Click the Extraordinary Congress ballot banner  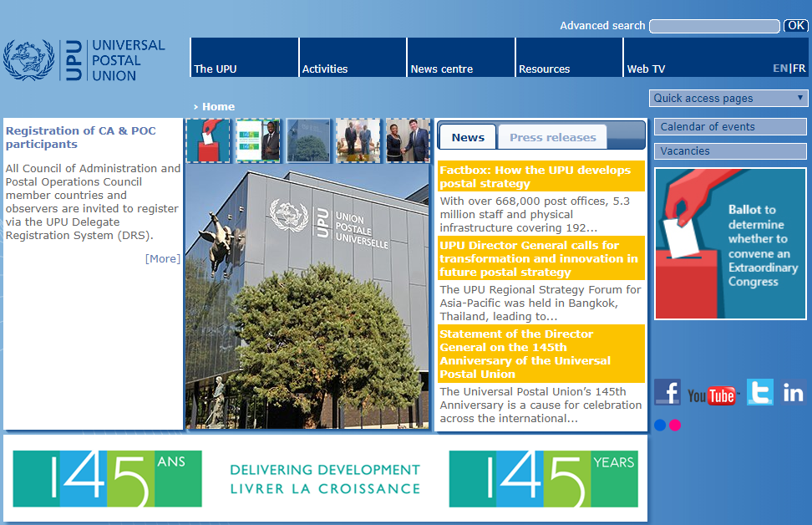coord(730,243)
